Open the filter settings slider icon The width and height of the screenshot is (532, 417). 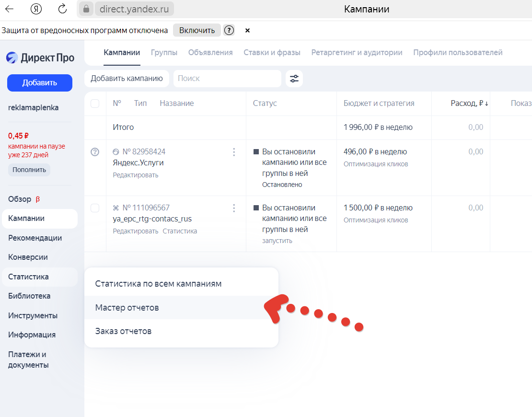point(294,79)
